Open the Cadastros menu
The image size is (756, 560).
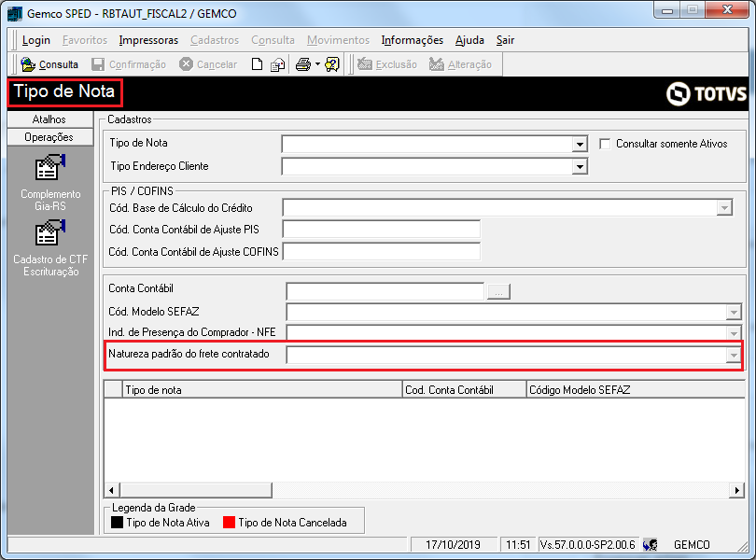point(215,40)
